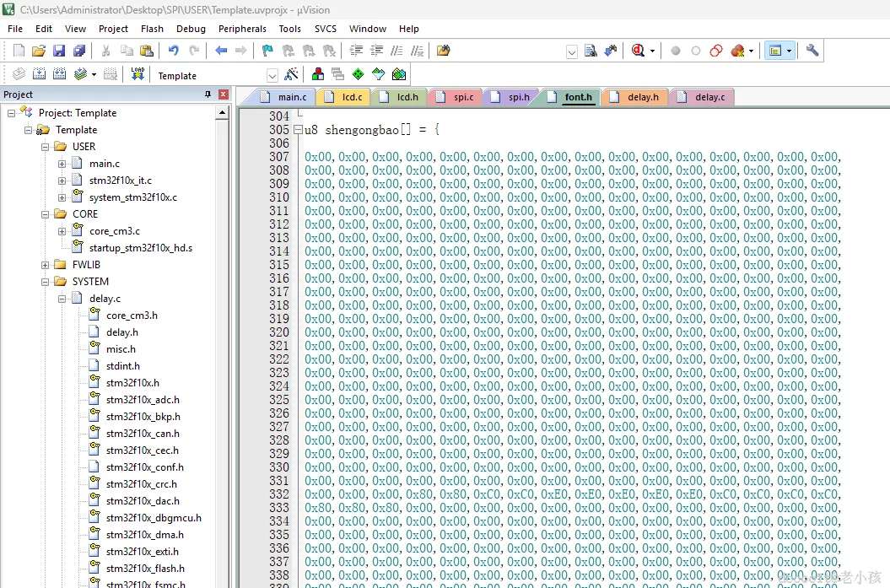Click the Download (LOAD) to flash icon
Viewport: 890px width, 588px height.
tap(137, 74)
